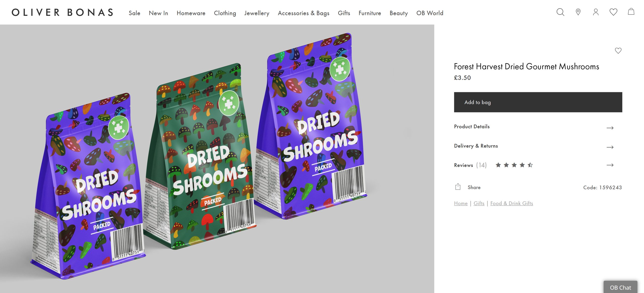The image size is (644, 293).
Task: Toggle product wishlist heart above title
Action: pyautogui.click(x=618, y=51)
